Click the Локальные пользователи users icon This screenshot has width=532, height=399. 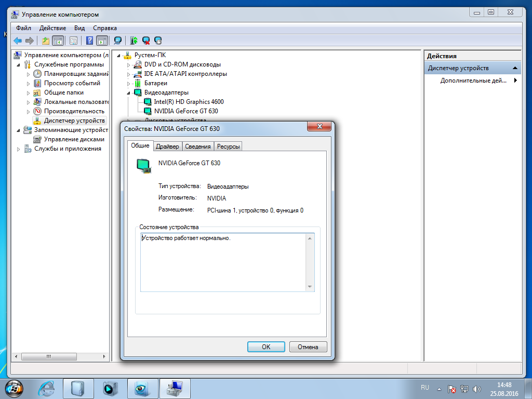pyautogui.click(x=37, y=102)
